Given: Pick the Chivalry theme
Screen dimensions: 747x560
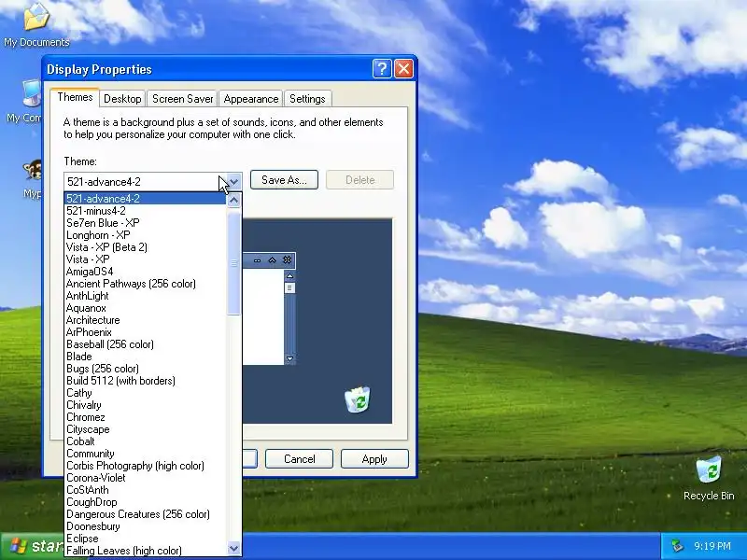Looking at the screenshot, I should (x=146, y=405).
